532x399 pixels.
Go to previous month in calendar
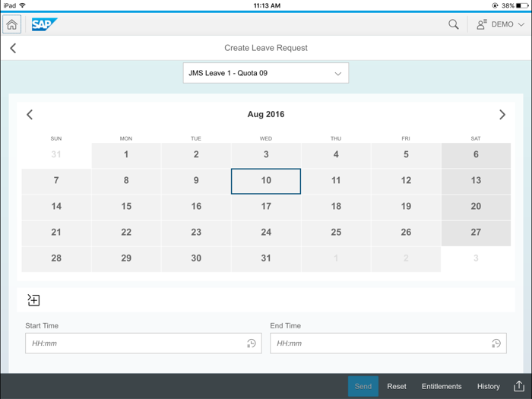(30, 115)
